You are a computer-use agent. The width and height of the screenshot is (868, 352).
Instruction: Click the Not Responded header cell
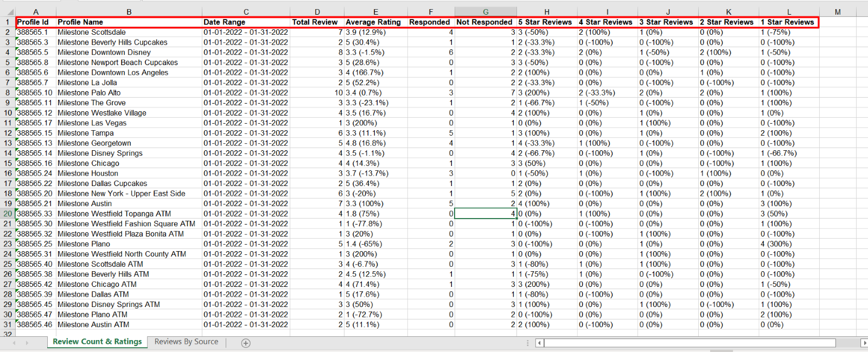click(486, 22)
